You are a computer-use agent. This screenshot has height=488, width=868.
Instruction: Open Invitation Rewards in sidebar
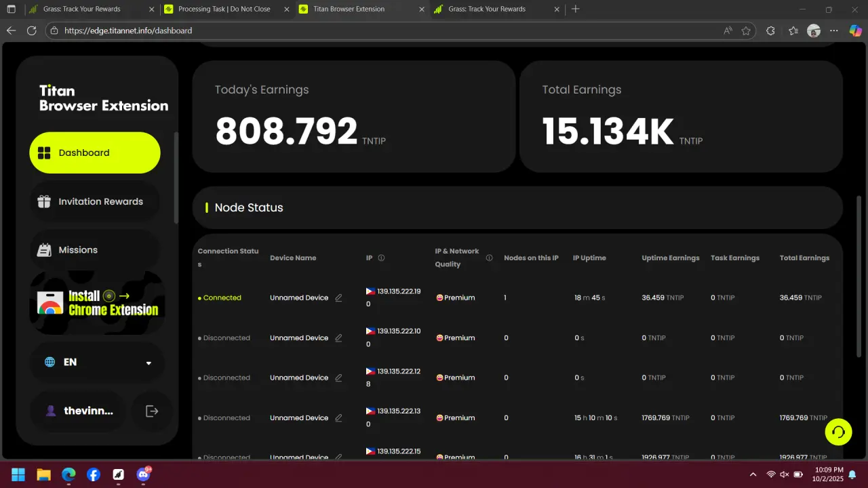point(95,201)
